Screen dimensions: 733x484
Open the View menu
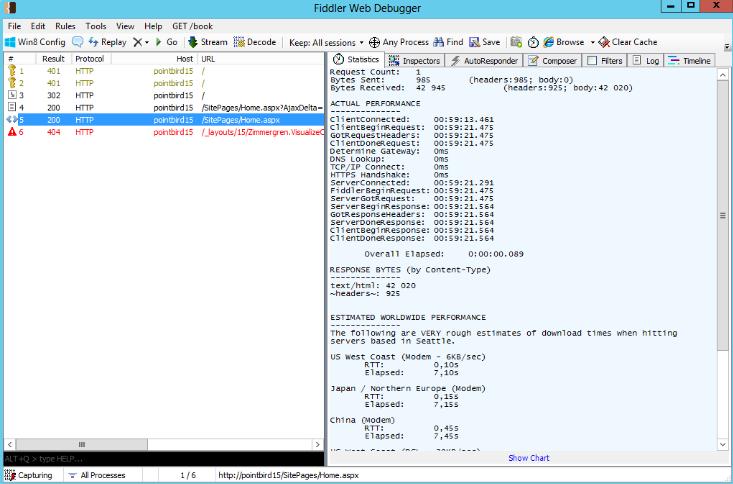(125, 26)
